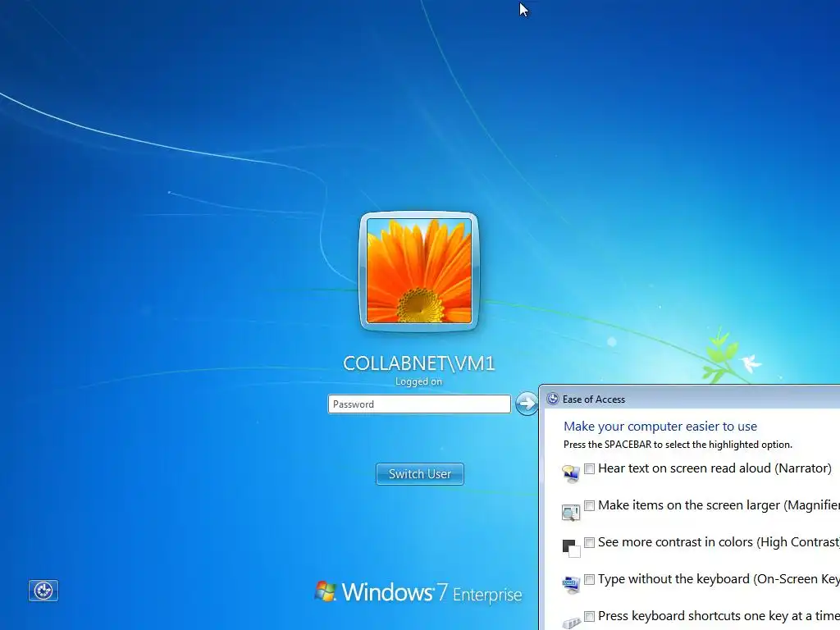Select the orange flower user picture
This screenshot has width=840, height=630.
point(419,271)
